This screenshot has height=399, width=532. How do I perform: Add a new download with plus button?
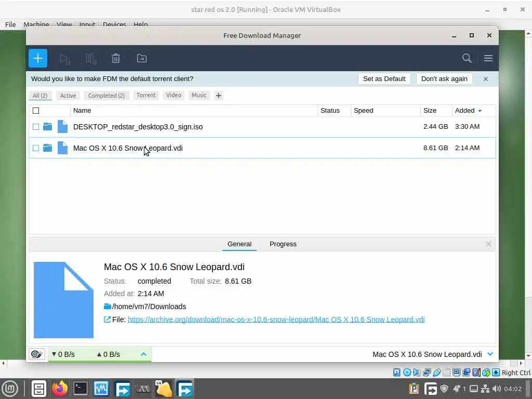pyautogui.click(x=37, y=58)
